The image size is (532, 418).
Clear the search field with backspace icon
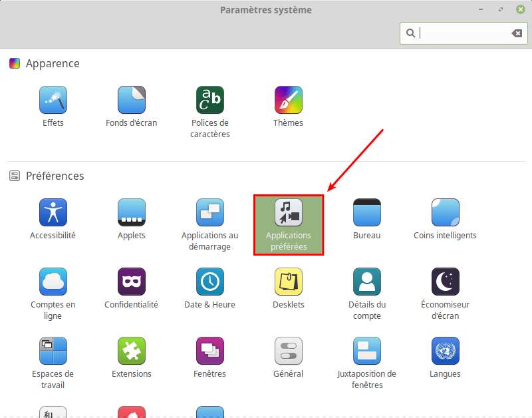[517, 33]
